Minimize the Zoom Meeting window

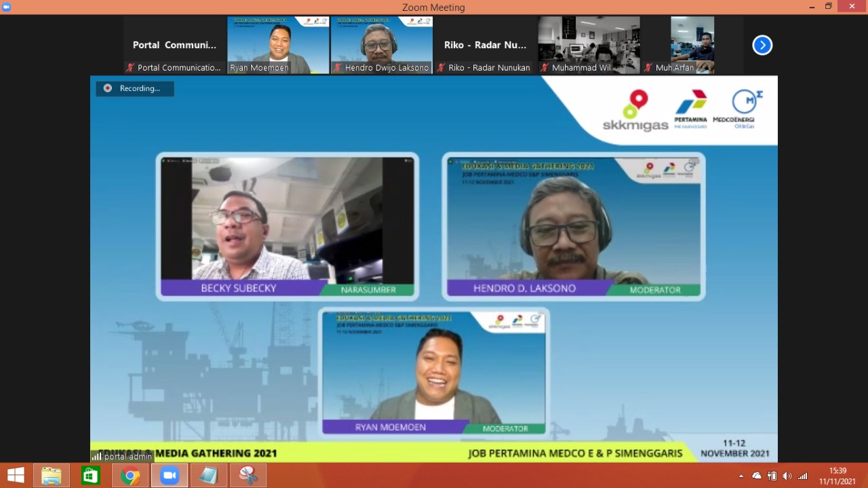[812, 7]
